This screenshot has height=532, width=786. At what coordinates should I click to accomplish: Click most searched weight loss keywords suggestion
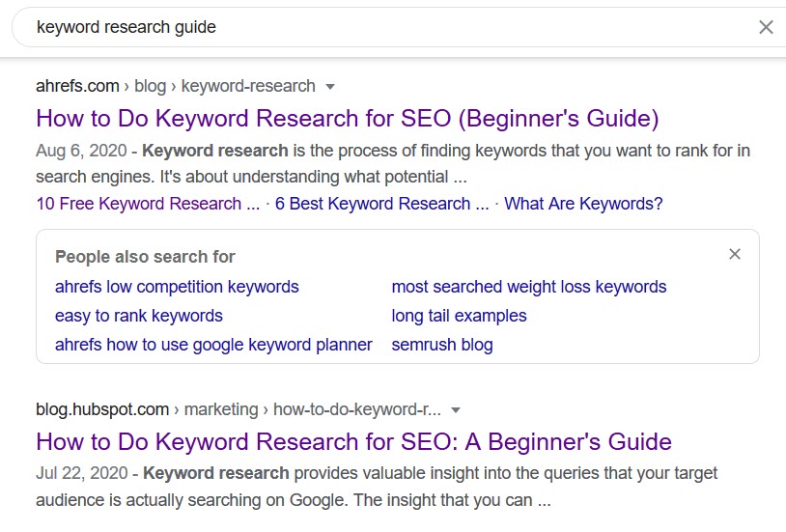(529, 287)
